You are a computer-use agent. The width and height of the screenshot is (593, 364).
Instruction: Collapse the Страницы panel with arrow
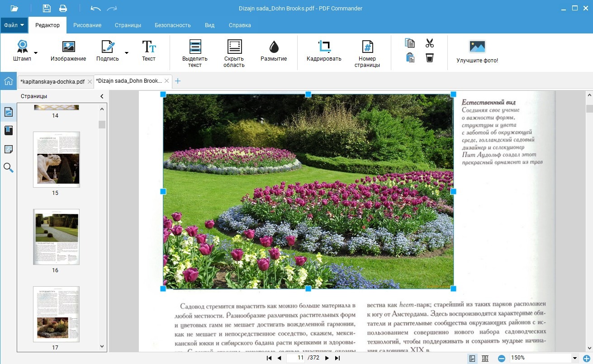(x=102, y=96)
